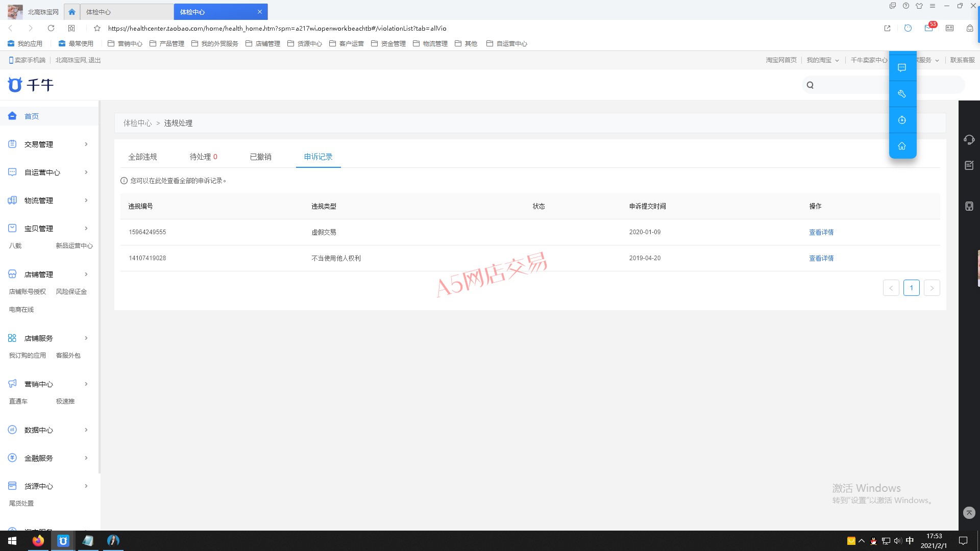The image size is (980, 551).
Task: Click the share/open external icon in toolbar
Action: 887,28
